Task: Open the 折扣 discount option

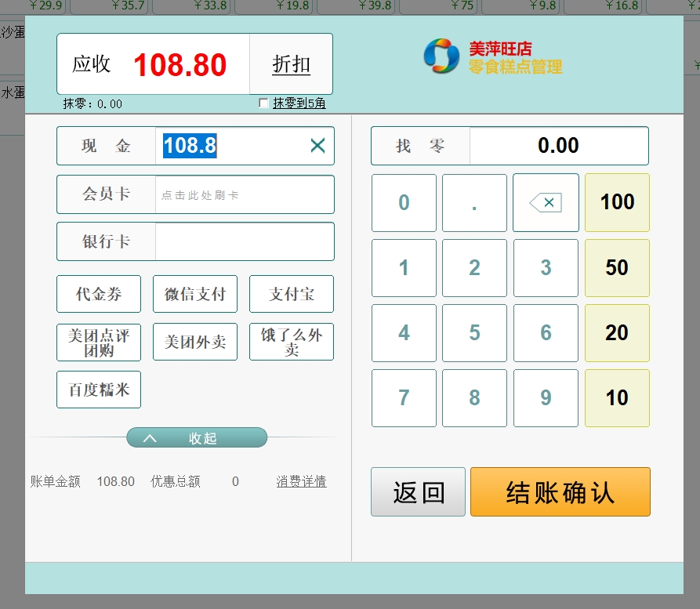Action: coord(291,64)
